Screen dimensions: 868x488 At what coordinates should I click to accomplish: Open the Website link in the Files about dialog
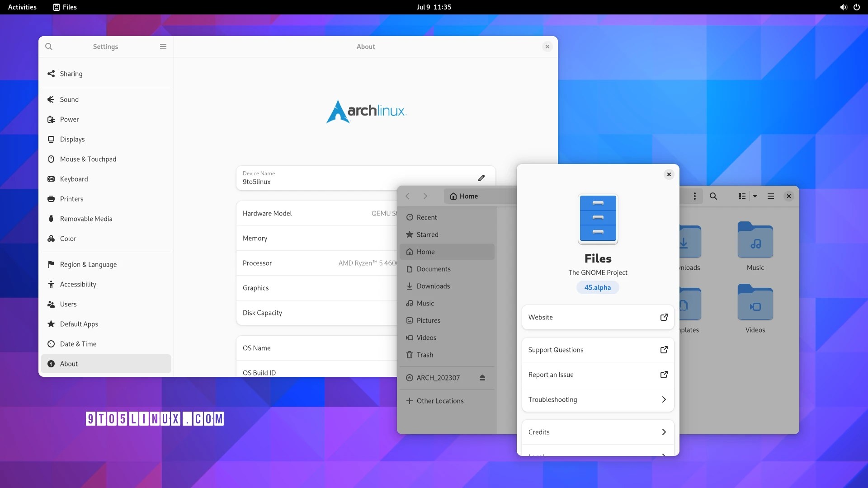click(598, 317)
